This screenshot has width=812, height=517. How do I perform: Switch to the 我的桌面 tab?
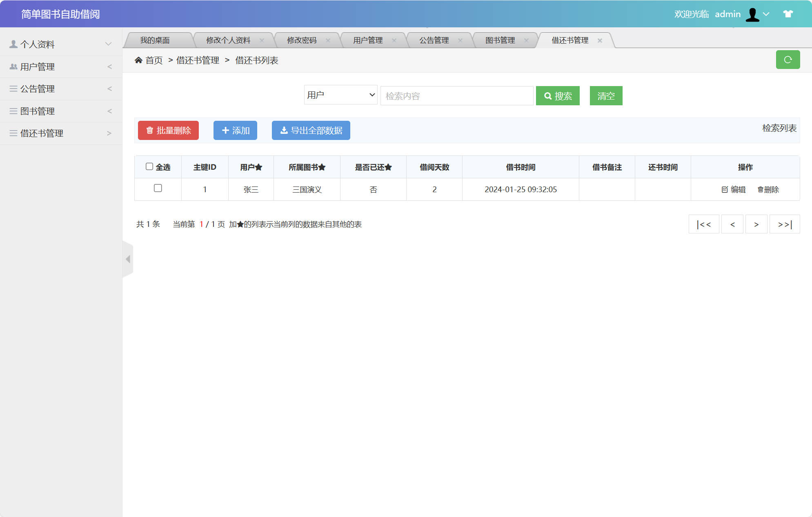click(x=155, y=40)
